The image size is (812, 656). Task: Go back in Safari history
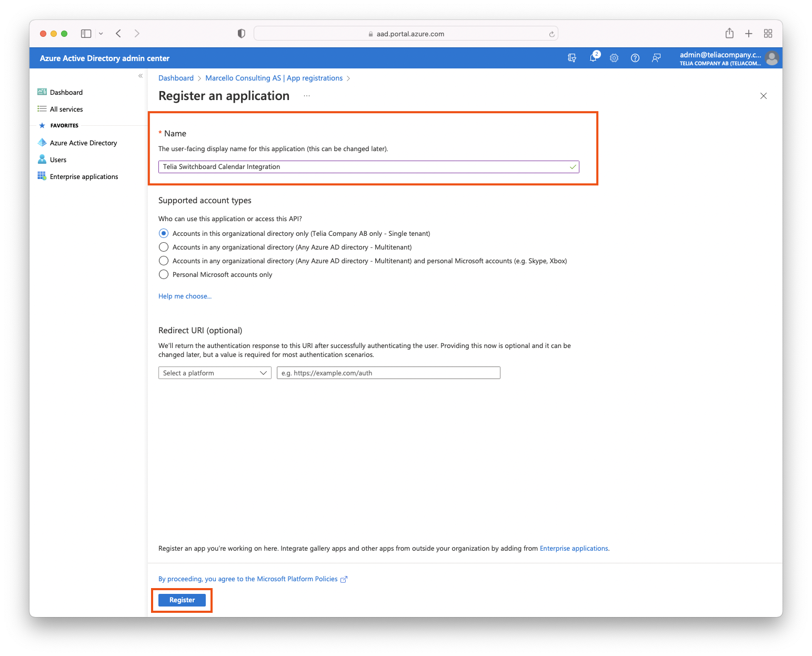tap(118, 34)
